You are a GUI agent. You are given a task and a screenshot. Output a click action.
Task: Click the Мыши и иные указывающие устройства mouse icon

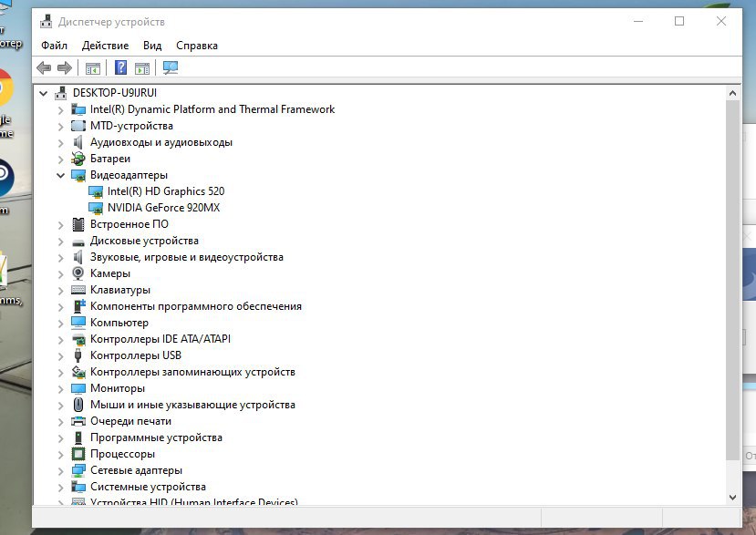[78, 405]
